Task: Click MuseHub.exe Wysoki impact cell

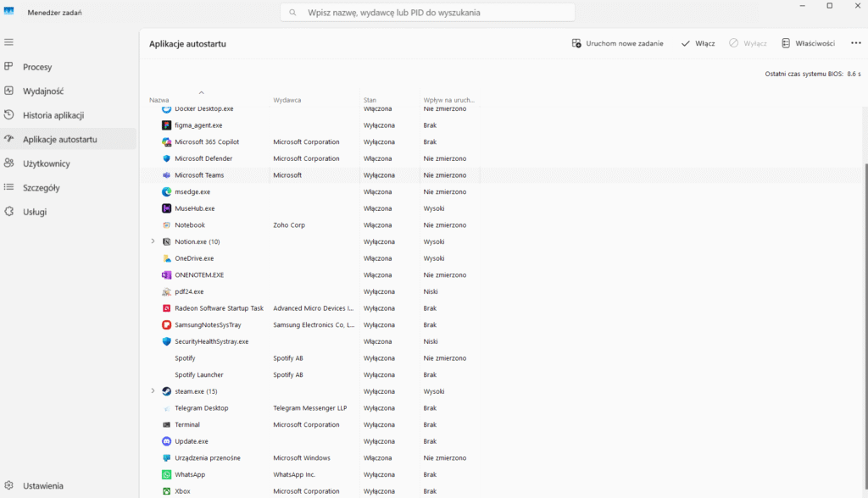Action: [x=434, y=208]
